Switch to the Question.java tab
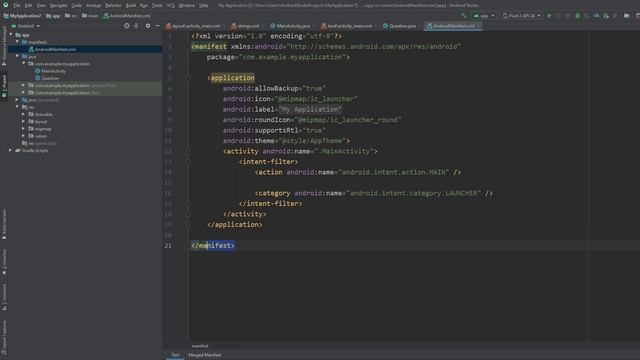The height and width of the screenshot is (360, 640). point(400,26)
